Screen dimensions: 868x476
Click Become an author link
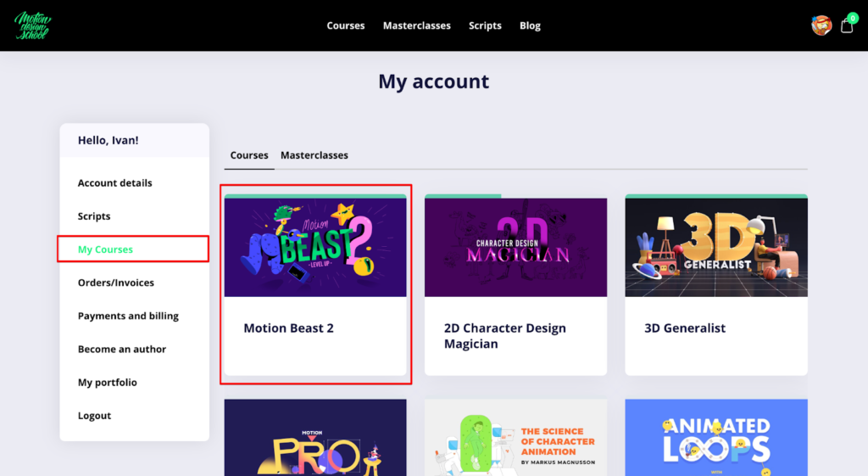coord(122,349)
